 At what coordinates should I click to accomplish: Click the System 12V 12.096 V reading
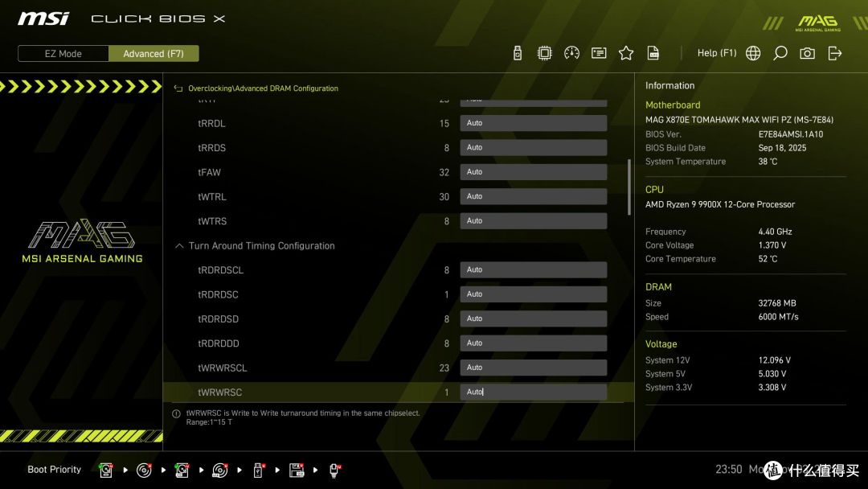click(x=775, y=360)
